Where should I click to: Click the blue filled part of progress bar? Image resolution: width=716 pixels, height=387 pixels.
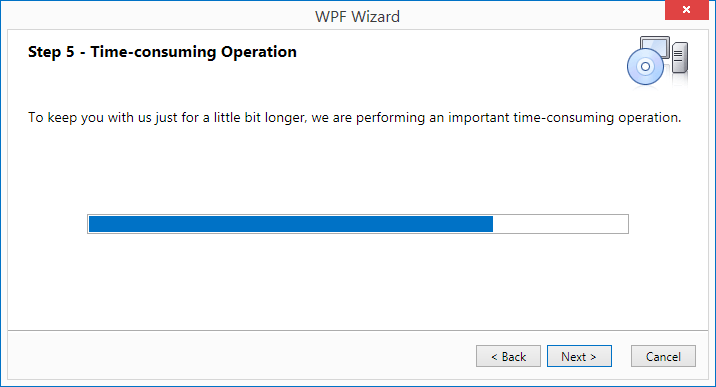(290, 224)
